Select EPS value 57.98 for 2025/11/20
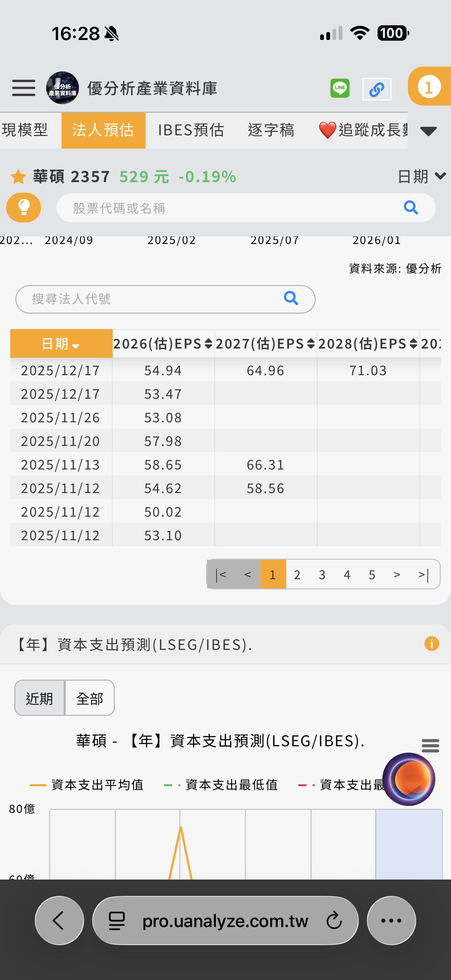This screenshot has height=980, width=451. point(163,441)
